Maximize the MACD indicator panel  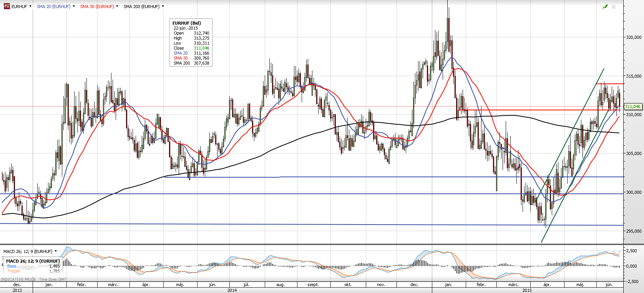pyautogui.click(x=614, y=252)
